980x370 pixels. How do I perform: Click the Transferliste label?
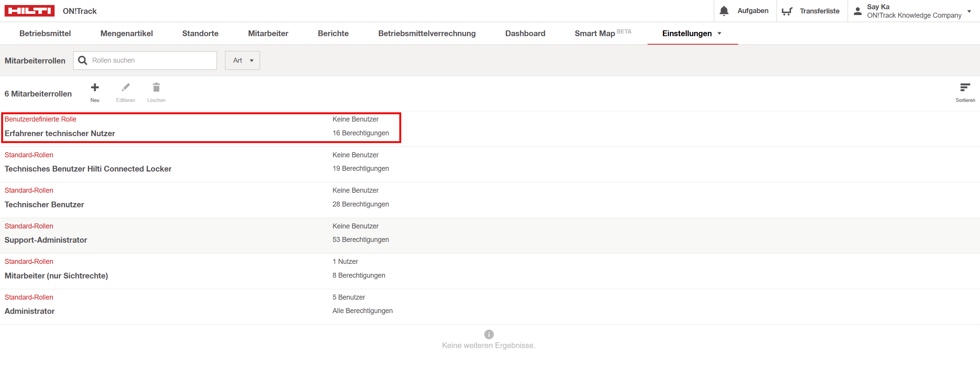click(x=820, y=11)
